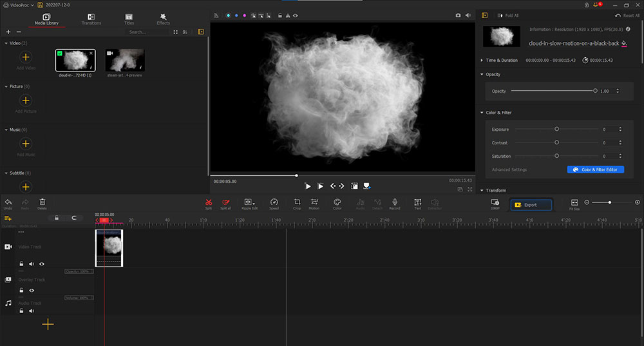Expand the Time & Duration section
This screenshot has height=346, width=644.
click(x=482, y=61)
